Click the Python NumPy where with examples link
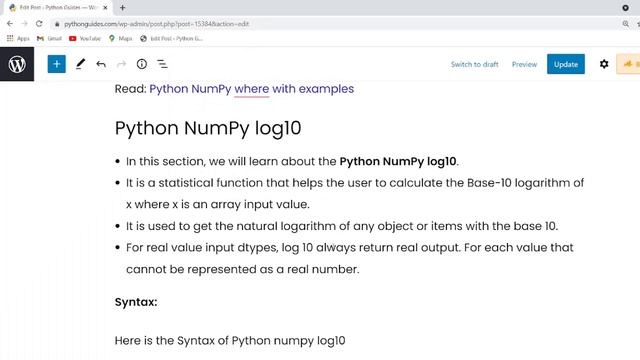The width and height of the screenshot is (640, 360). pyautogui.click(x=251, y=89)
